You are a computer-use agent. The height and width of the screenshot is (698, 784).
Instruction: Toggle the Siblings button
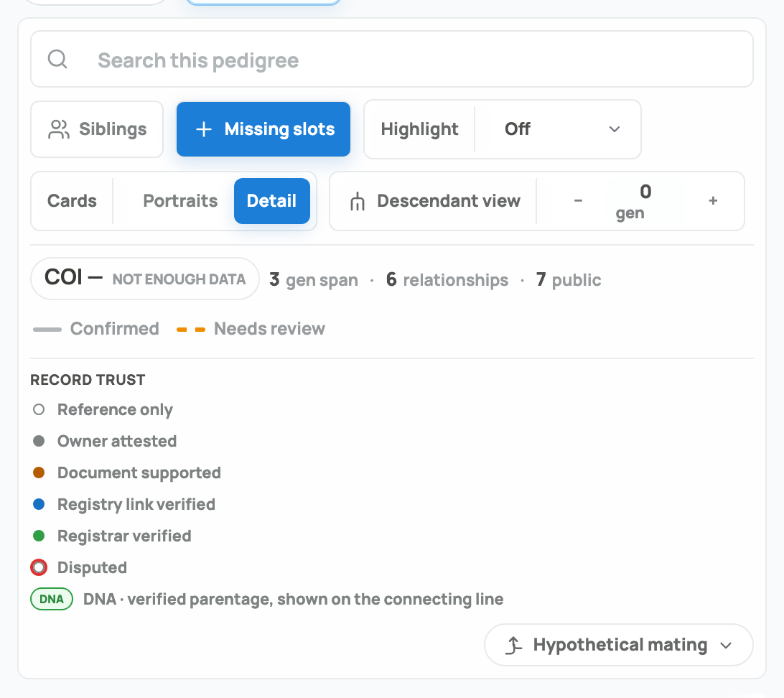pos(97,129)
